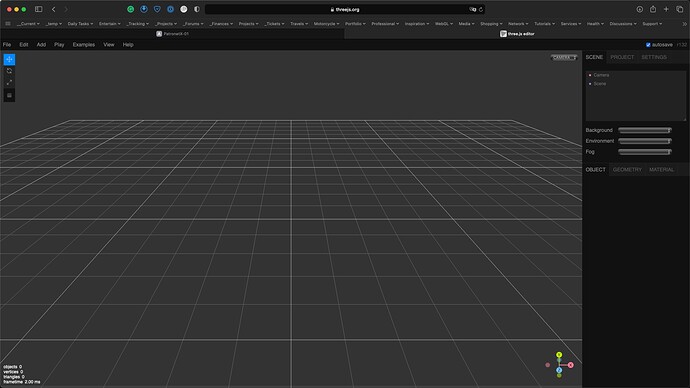Expand the _Current bookmarks folder
The height and width of the screenshot is (388, 690).
click(x=28, y=24)
